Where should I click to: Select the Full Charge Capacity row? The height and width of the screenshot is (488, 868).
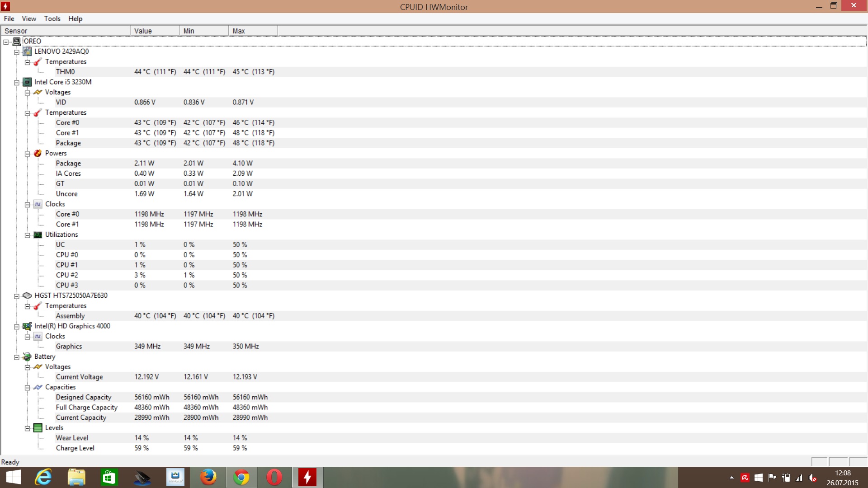pyautogui.click(x=86, y=408)
